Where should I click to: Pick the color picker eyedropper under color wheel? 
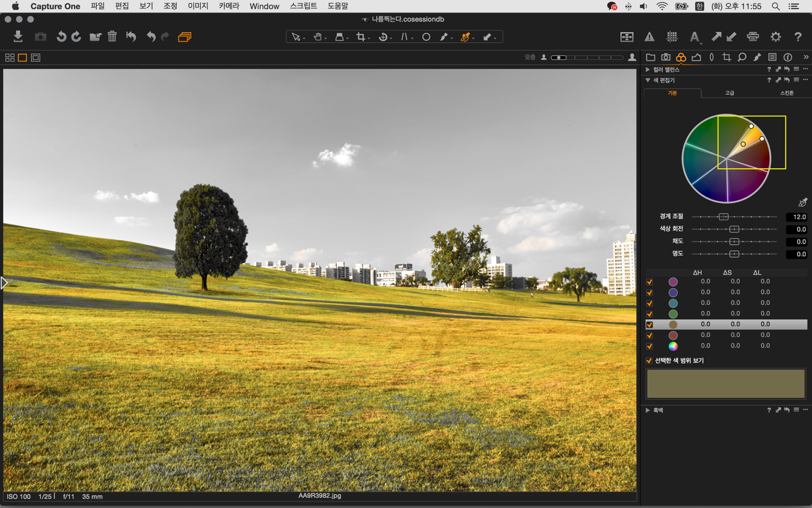click(x=802, y=203)
